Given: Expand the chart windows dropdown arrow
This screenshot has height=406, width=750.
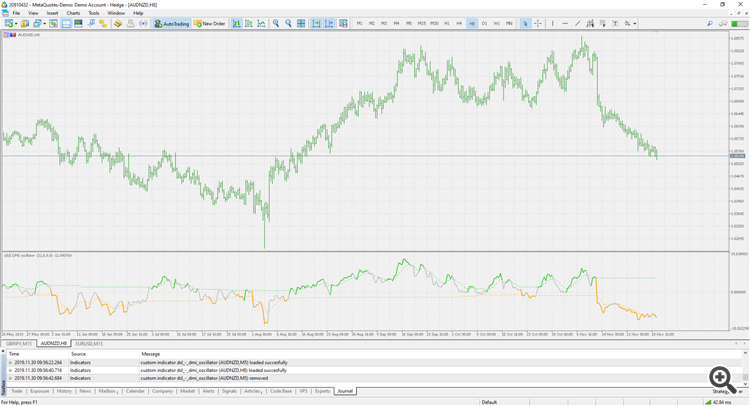Looking at the screenshot, I should click(x=44, y=23).
